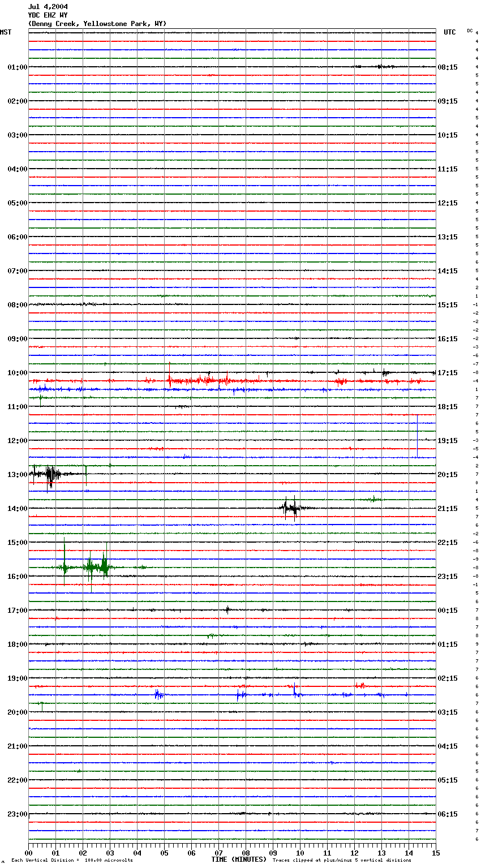
Task: Click minute '05' on the bottom axis
Action: (164, 853)
